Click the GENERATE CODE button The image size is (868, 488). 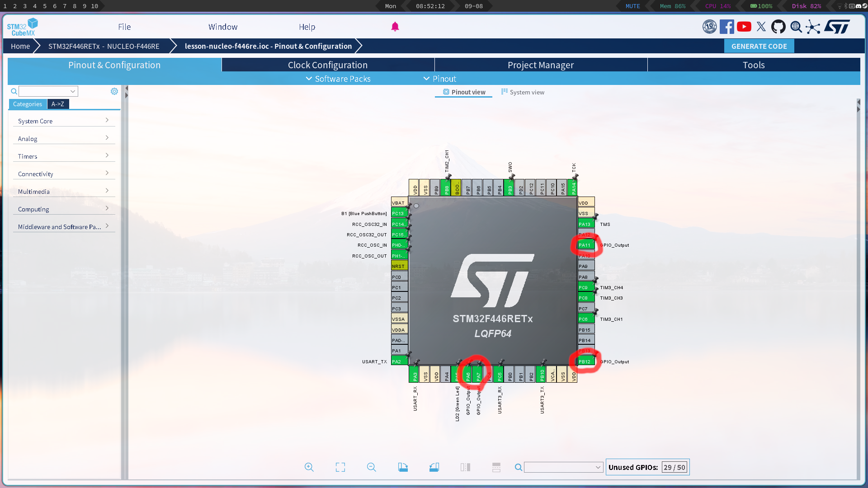[x=759, y=46]
